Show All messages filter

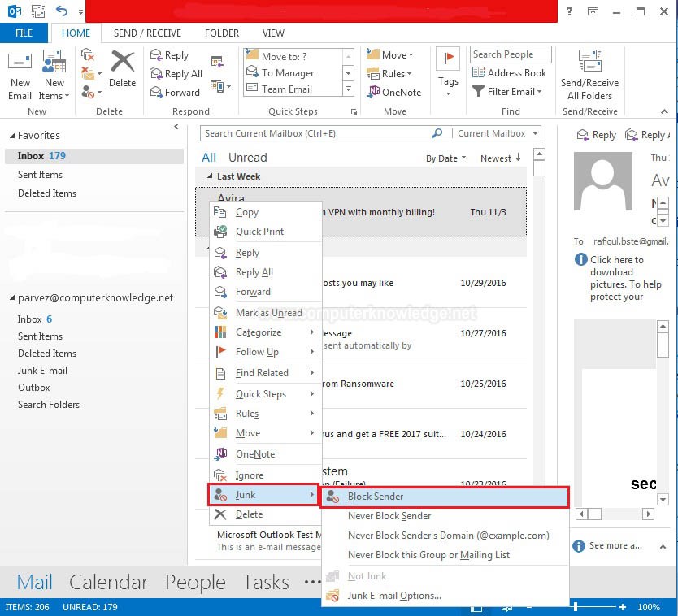pos(209,158)
